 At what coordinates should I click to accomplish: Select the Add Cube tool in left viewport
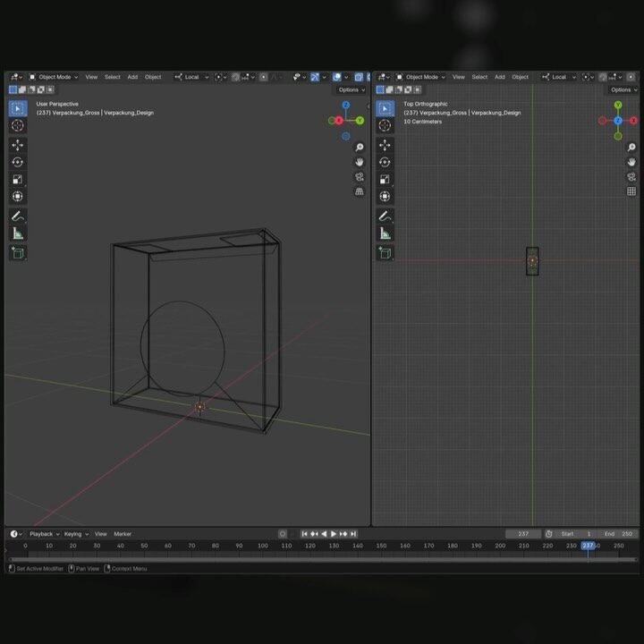(18, 253)
